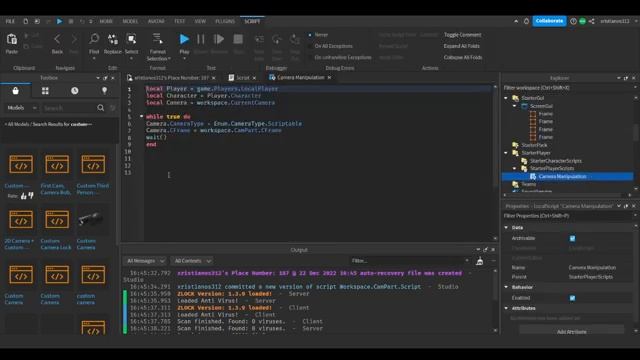Click the Step Out debugger icon
Screen dimensions: 640x360
point(295,39)
